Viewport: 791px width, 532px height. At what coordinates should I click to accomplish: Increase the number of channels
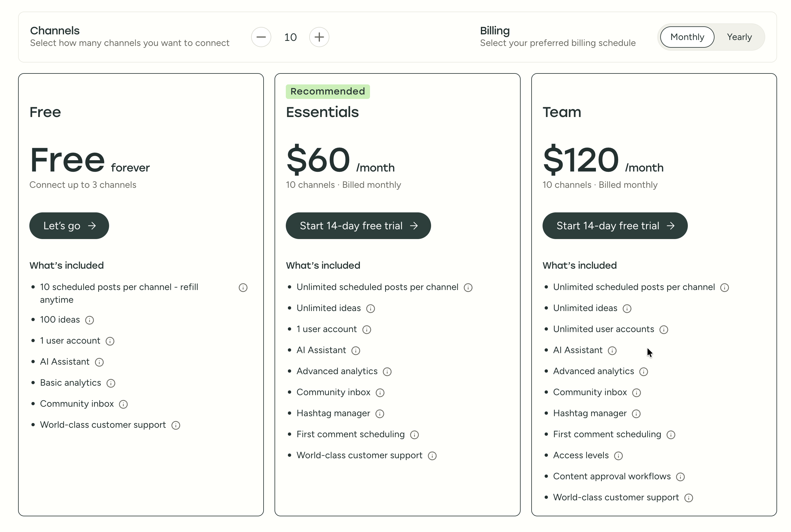pyautogui.click(x=319, y=37)
